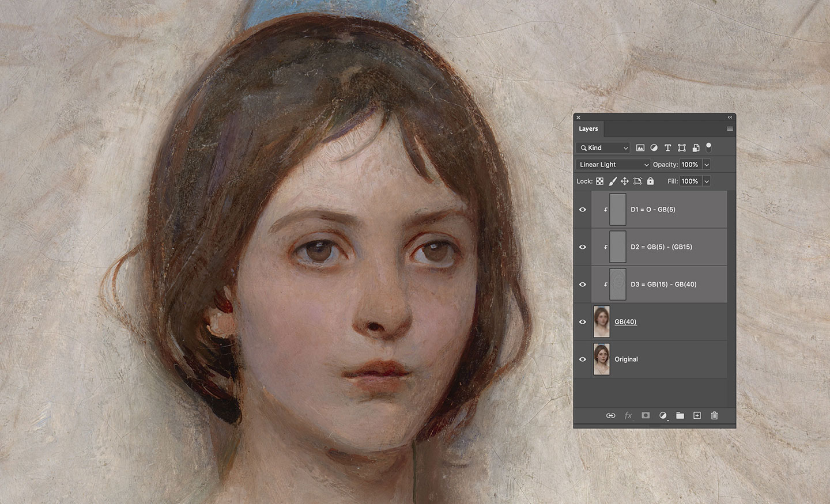Click the Layers panel vertical scrollbar
Image resolution: width=830 pixels, height=504 pixels.
click(x=731, y=299)
